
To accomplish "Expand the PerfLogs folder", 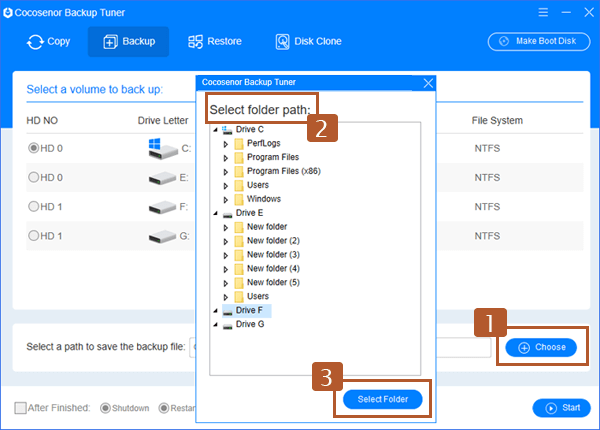I will 226,144.
